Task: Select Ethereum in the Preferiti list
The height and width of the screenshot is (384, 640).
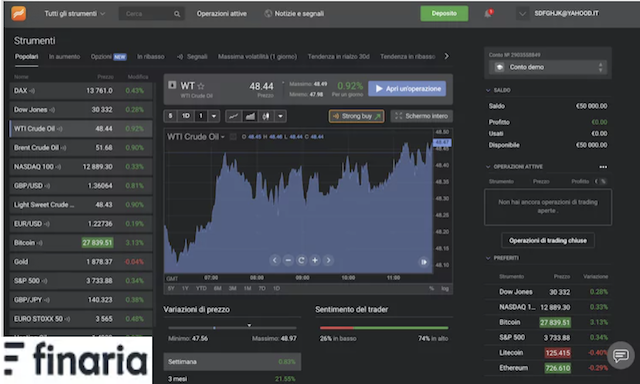Action: click(548, 368)
